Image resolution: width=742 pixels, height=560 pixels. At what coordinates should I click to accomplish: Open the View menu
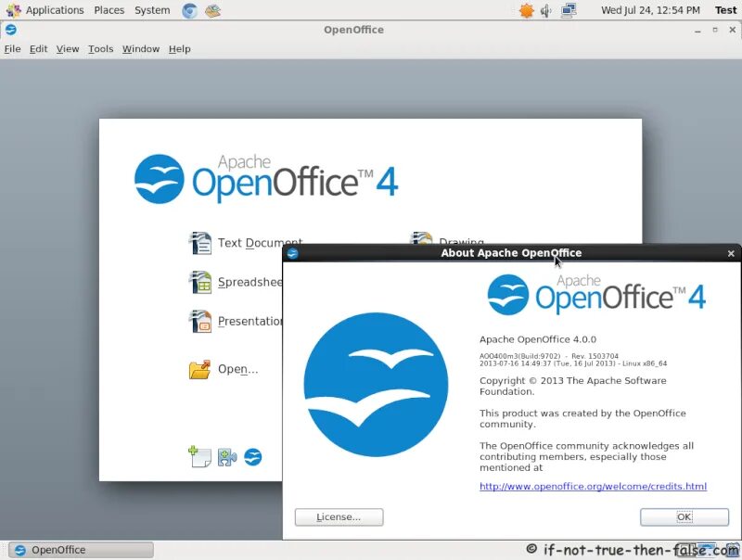pos(68,49)
